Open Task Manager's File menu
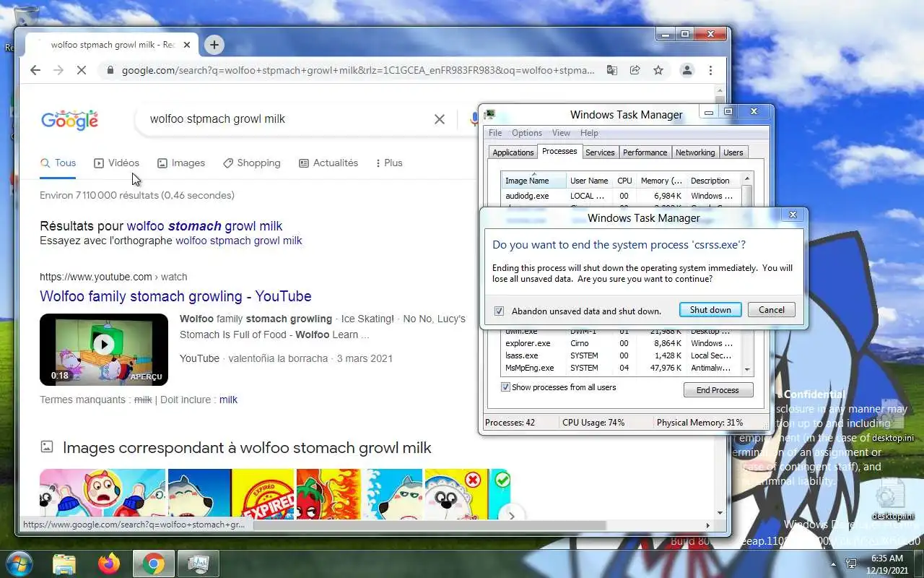 (x=495, y=133)
